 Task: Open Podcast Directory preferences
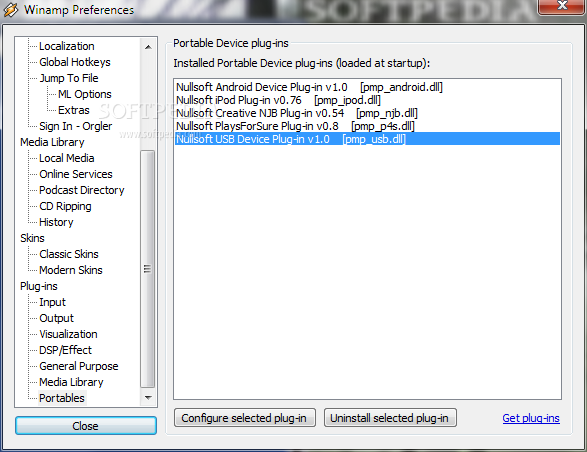pos(82,190)
